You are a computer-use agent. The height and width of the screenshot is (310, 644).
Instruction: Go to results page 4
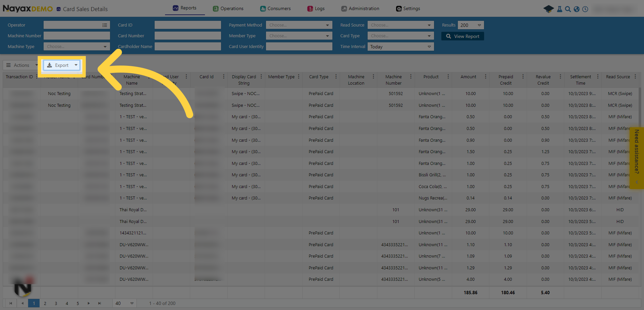point(67,303)
